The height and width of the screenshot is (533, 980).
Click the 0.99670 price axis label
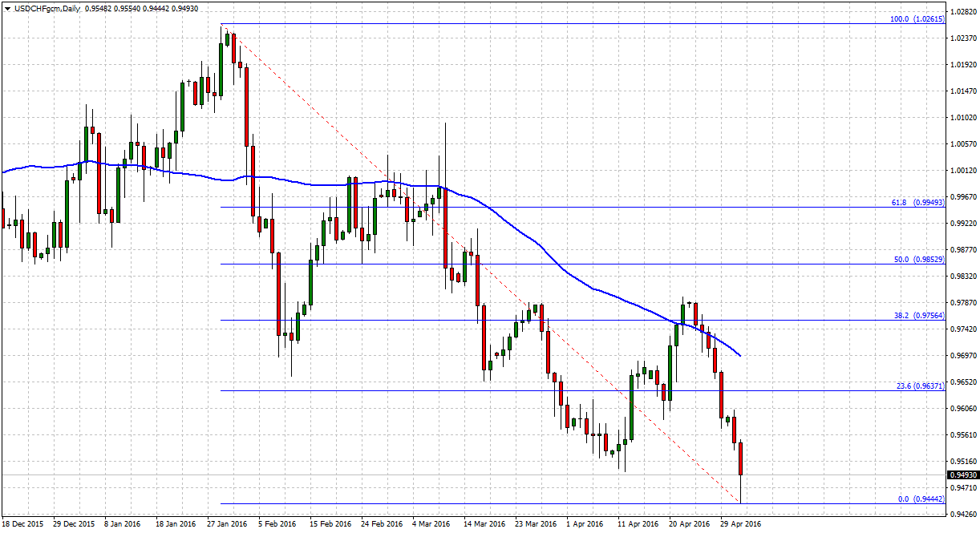[962, 197]
